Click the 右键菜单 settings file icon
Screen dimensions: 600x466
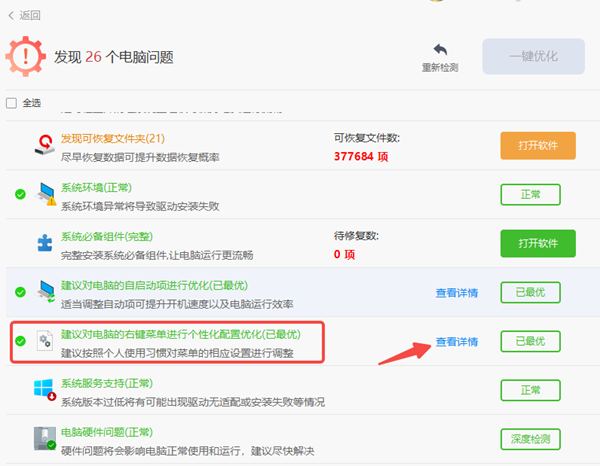coord(45,341)
